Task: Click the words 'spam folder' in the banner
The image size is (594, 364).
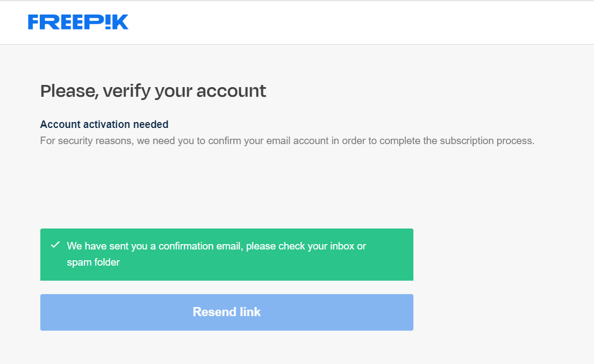Action: click(x=93, y=262)
